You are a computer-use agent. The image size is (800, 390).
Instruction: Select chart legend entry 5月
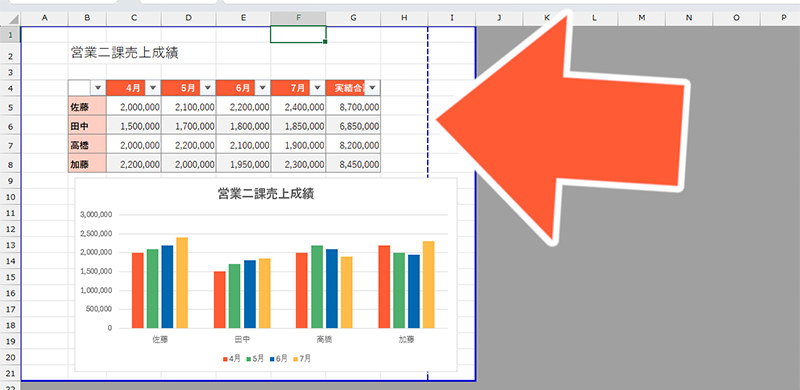coord(255,359)
